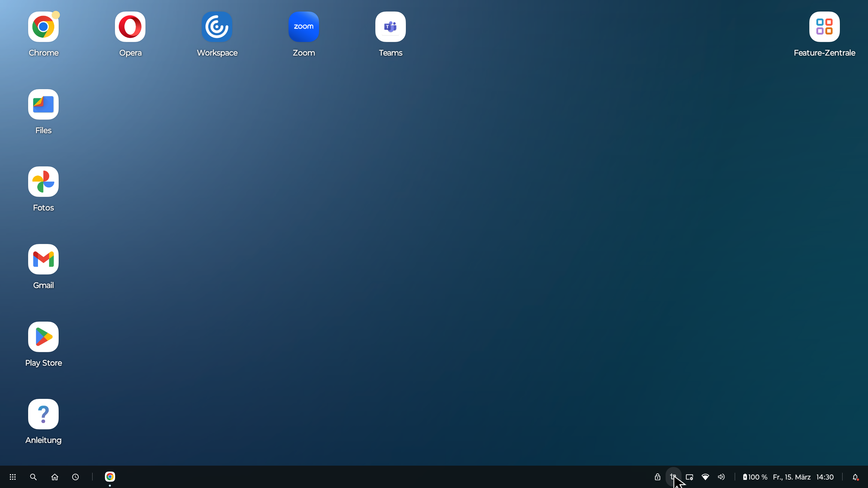
Task: Switch to running Chrome in taskbar
Action: click(110, 477)
